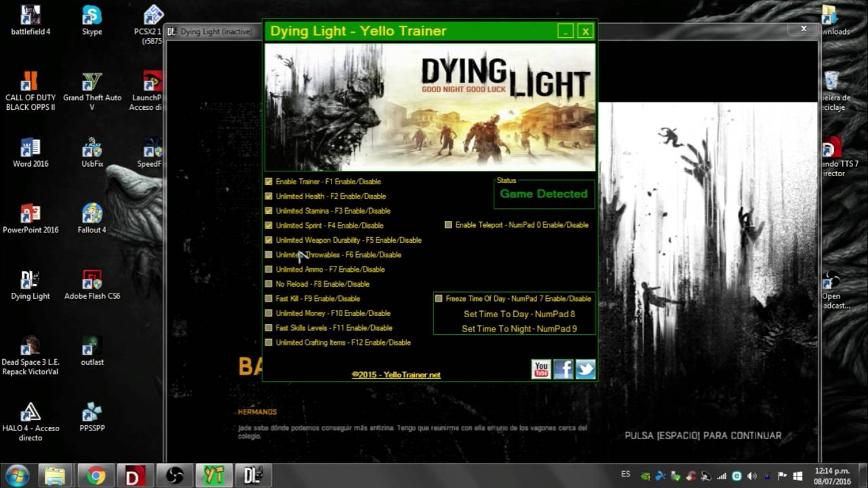Screen dimensions: 868x488
Task: Open Grand Theft Auto V shortcut
Action: point(92,90)
